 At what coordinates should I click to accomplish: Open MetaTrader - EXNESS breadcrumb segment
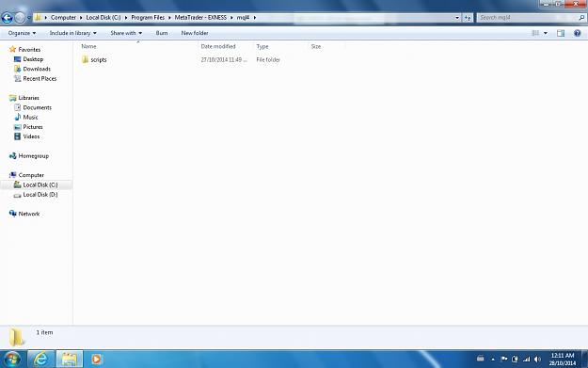[200, 17]
